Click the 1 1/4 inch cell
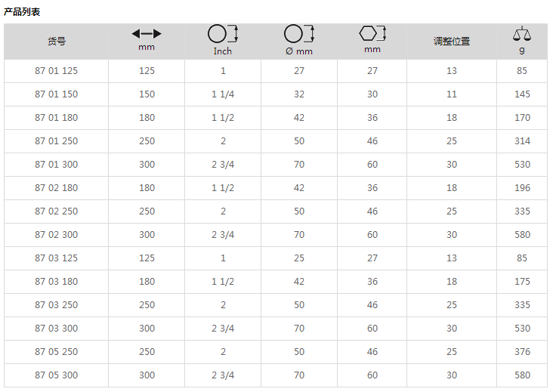553x392 pixels. coord(223,94)
